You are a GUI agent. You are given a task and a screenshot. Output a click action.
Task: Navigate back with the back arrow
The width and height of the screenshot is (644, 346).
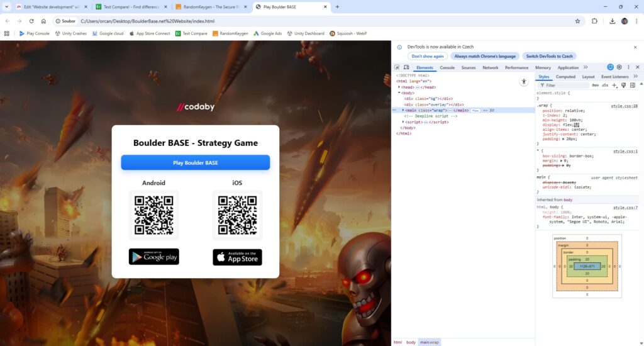(8, 21)
